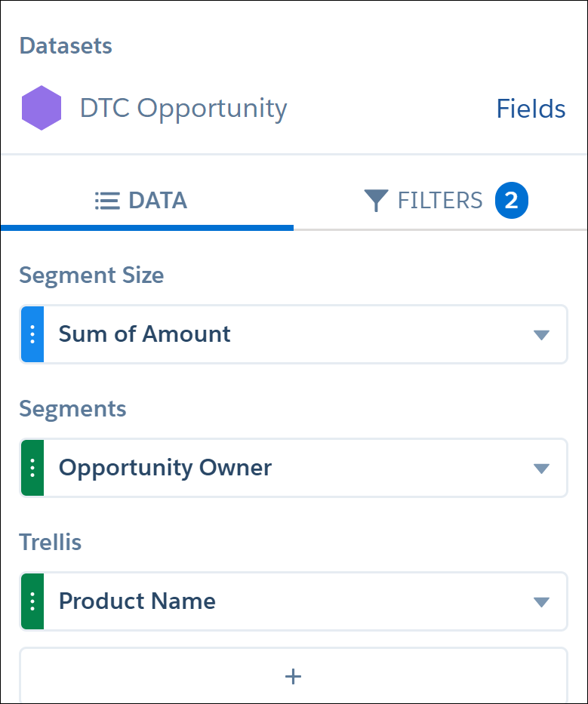Click the filters count badge showing 2
The height and width of the screenshot is (704, 588).
(x=512, y=200)
